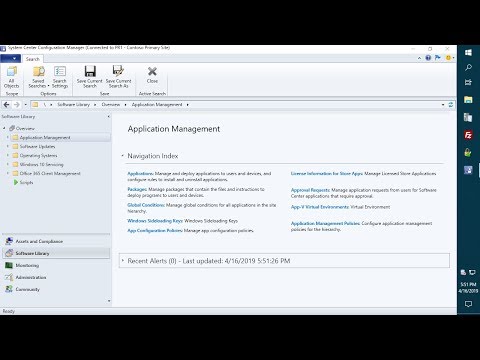Open Task View on the taskbar
Screen dimensions: 480x360
(468, 82)
